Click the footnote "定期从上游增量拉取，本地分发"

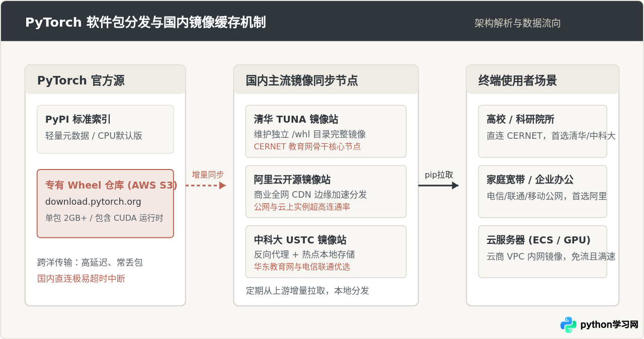click(x=307, y=291)
